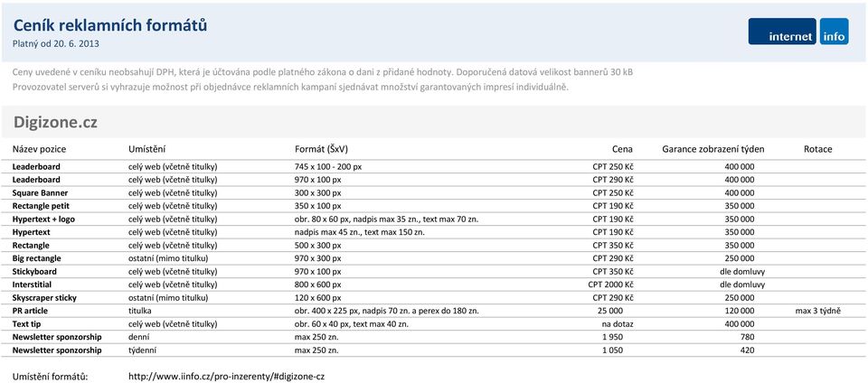Viewport: 868px width, 383px height.
Task: Select the 'Interstitial' row name
Action: click(x=32, y=285)
